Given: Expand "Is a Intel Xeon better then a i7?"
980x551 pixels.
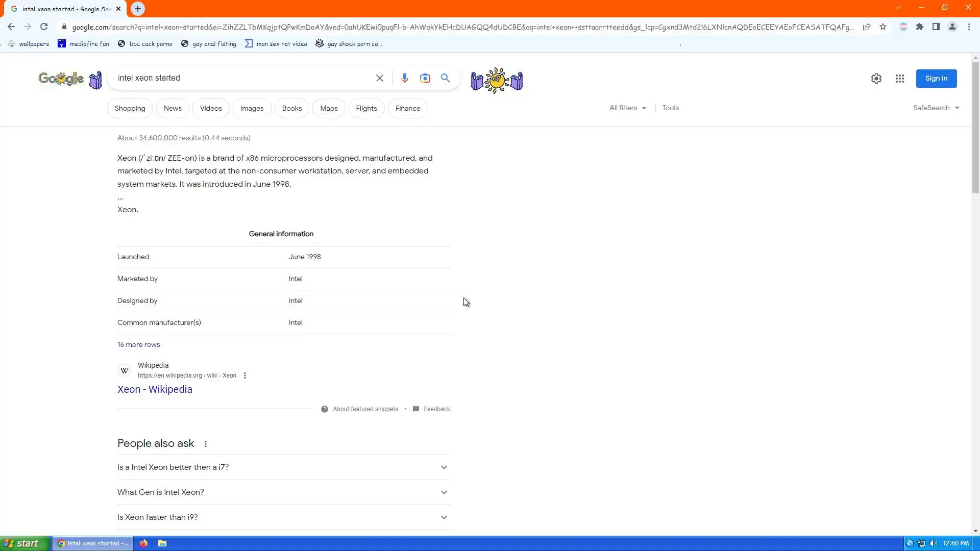Looking at the screenshot, I should [x=283, y=467].
